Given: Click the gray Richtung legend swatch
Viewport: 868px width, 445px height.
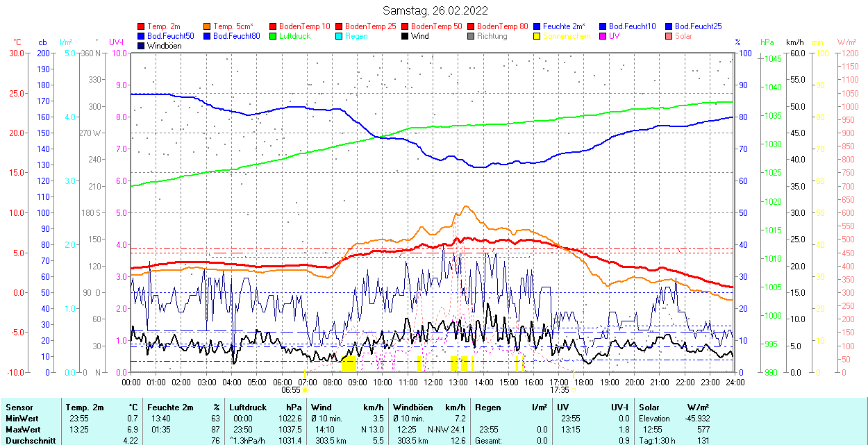Looking at the screenshot, I should 471,36.
